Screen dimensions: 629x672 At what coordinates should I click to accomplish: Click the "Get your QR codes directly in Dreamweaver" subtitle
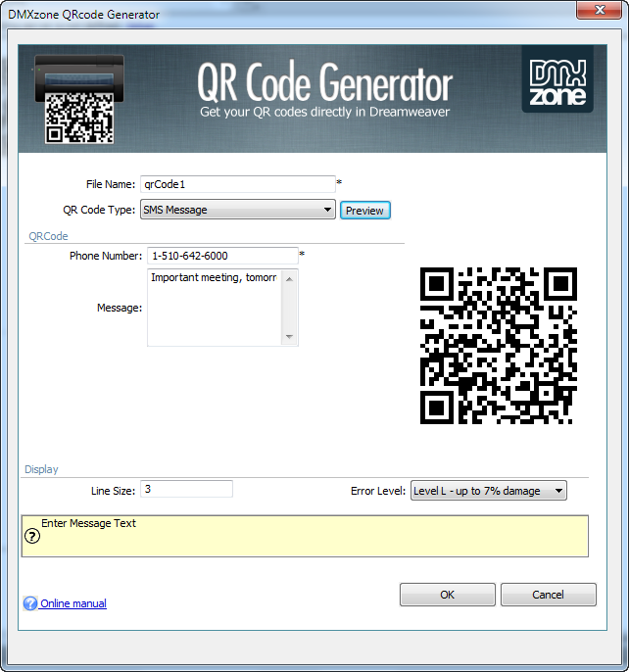pos(324,112)
